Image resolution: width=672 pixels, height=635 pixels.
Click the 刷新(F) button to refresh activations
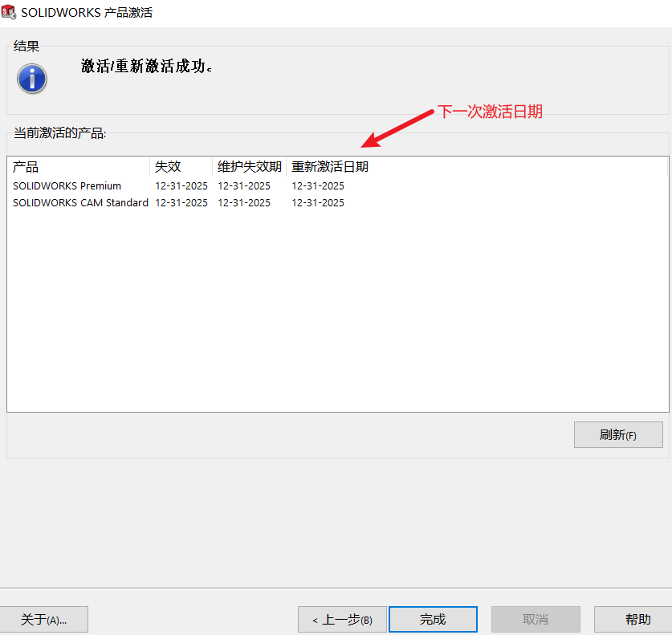pos(618,434)
